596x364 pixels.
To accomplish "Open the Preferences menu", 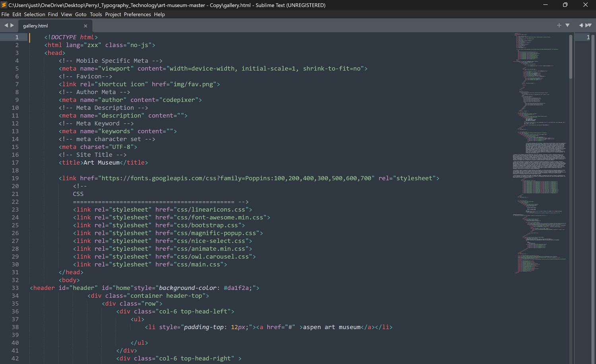I will click(137, 14).
